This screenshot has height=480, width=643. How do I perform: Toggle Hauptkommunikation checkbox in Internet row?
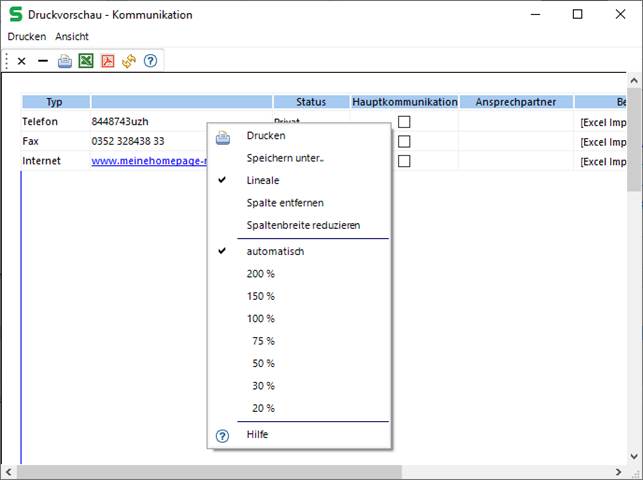(x=404, y=161)
